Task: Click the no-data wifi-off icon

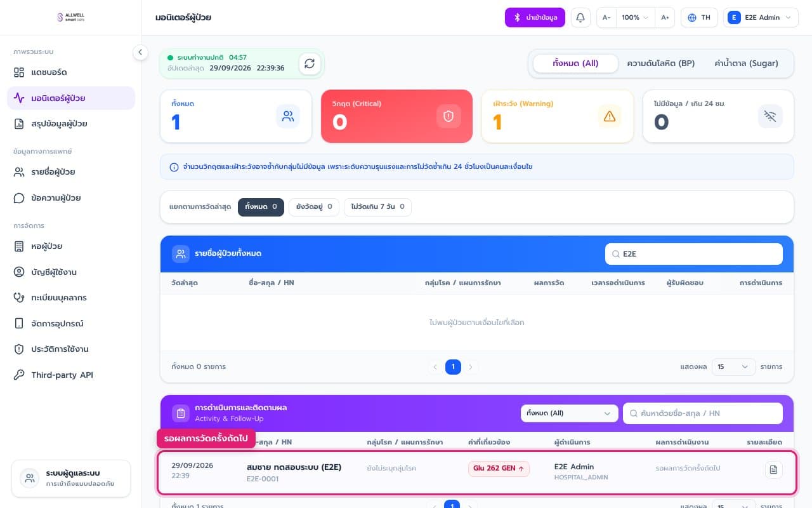Action: (x=770, y=116)
